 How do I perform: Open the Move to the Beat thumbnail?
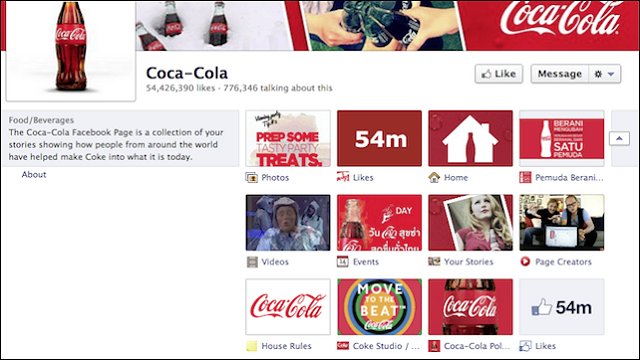pyautogui.click(x=380, y=307)
